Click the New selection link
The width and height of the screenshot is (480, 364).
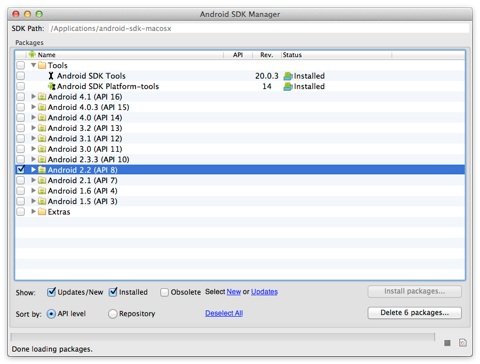click(234, 292)
